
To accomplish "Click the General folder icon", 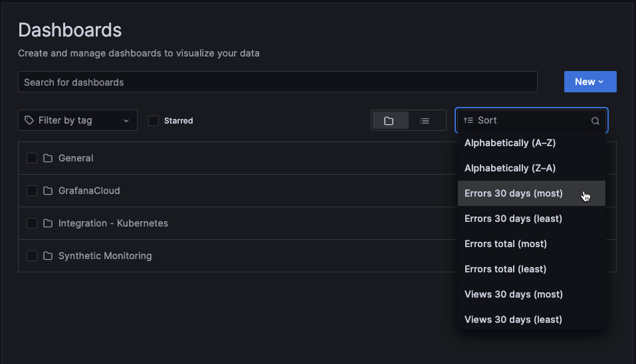I will [x=48, y=158].
